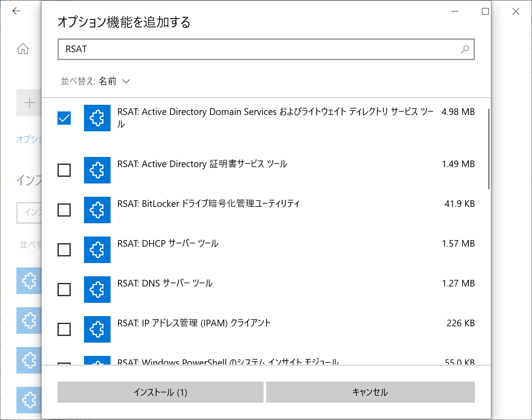The width and height of the screenshot is (532, 420).
Task: Click the RSAT Active Directory 証明書サービス feature icon
Action: (x=97, y=170)
